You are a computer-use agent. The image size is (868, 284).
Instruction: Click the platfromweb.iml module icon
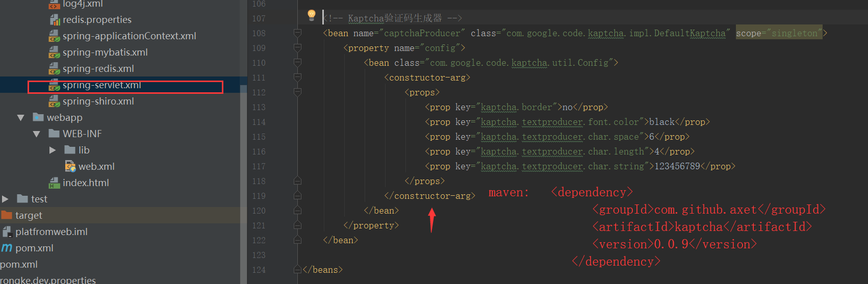(x=7, y=232)
